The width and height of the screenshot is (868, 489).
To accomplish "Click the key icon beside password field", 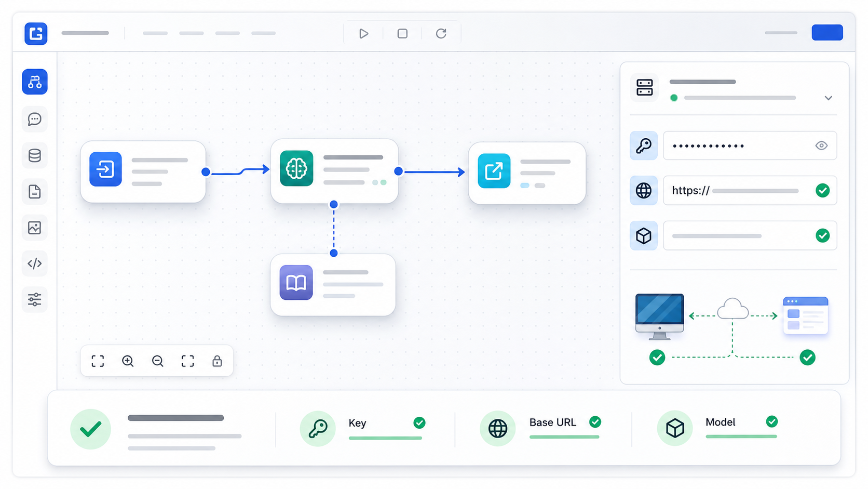I will 644,146.
